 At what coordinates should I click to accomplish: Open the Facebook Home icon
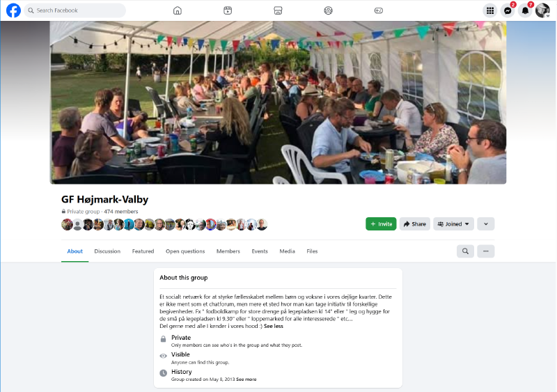178,10
